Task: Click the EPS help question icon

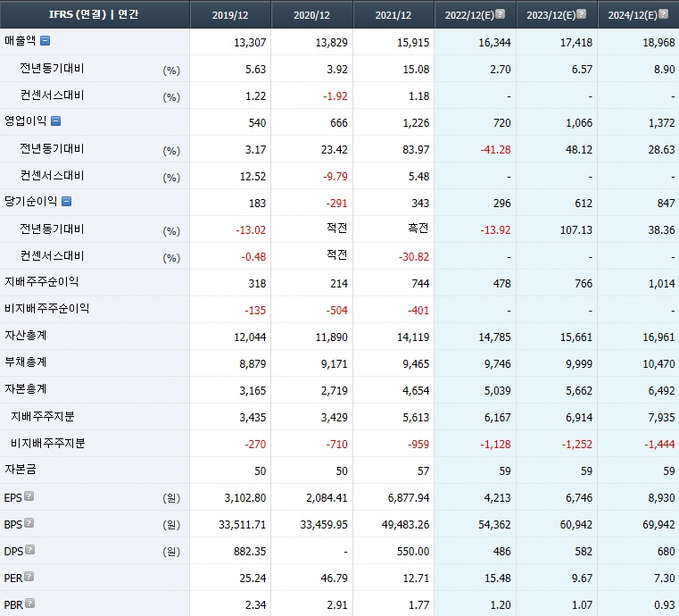Action: (x=29, y=496)
